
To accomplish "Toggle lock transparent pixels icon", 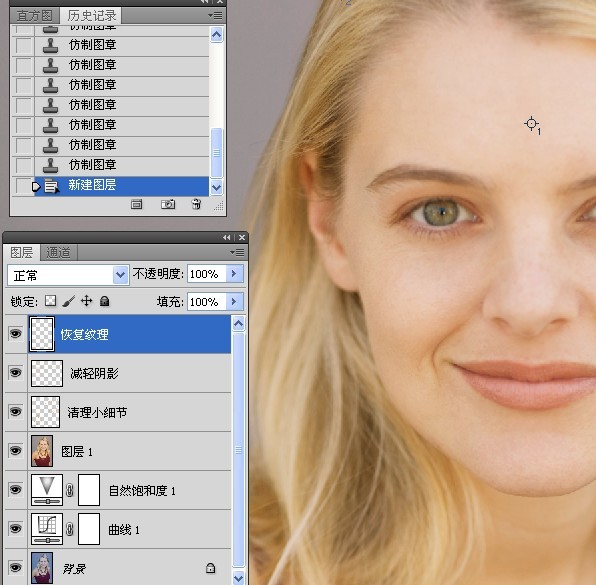I will (50, 301).
